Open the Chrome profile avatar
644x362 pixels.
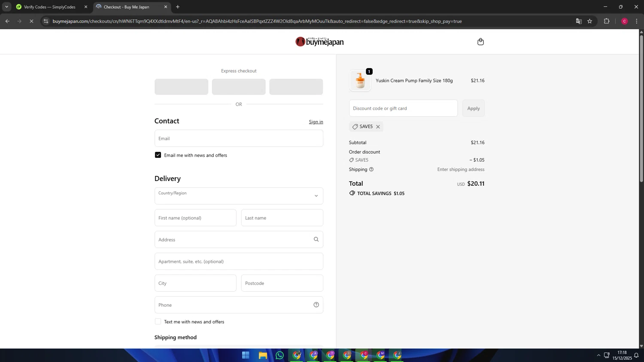pos(625,21)
